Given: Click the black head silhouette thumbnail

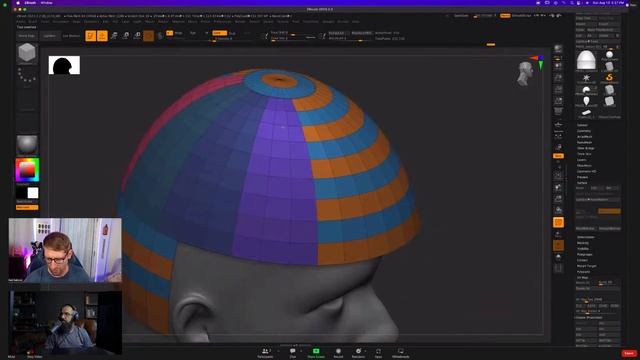Looking at the screenshot, I should click(x=64, y=65).
